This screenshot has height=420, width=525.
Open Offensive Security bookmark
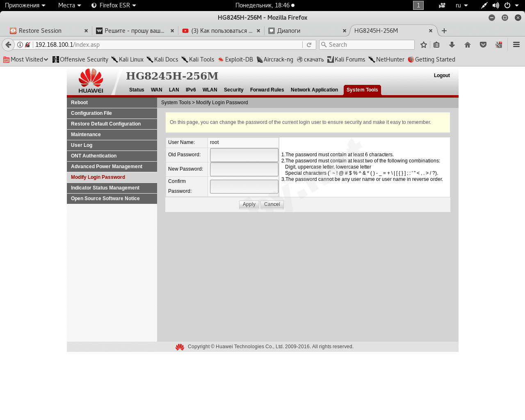(80, 59)
